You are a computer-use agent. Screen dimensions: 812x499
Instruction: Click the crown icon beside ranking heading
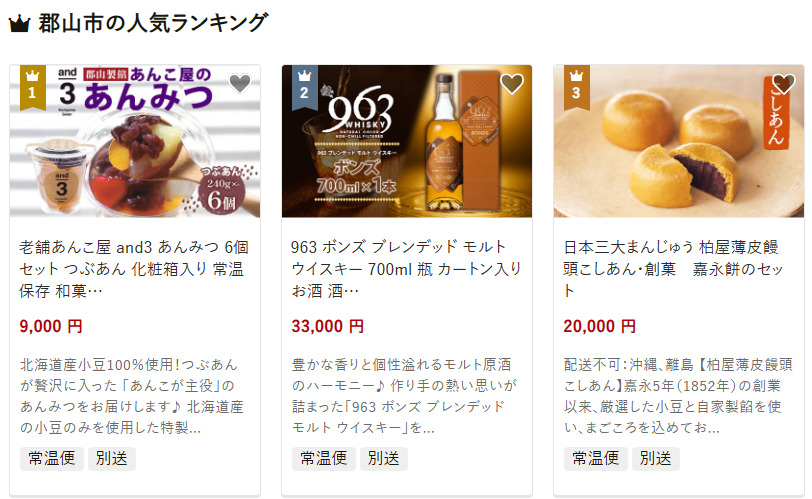click(20, 24)
